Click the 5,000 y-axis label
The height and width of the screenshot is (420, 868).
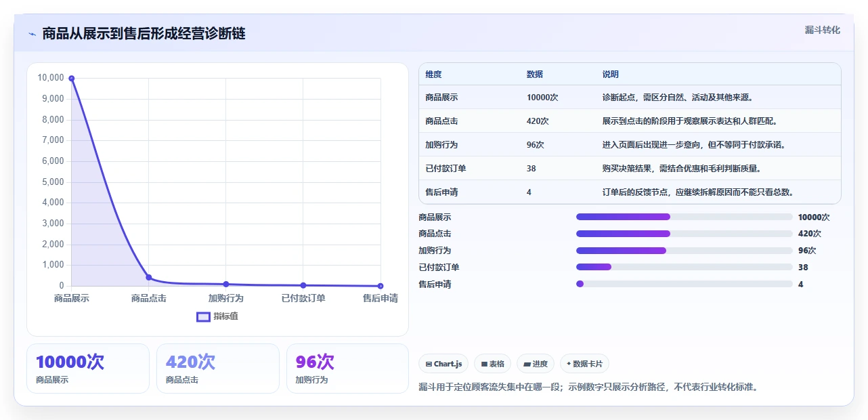click(53, 182)
